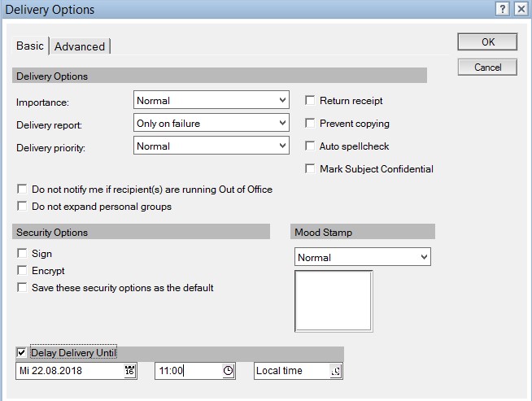
Task: Tick the Encrypt checkbox
Action: tap(22, 271)
